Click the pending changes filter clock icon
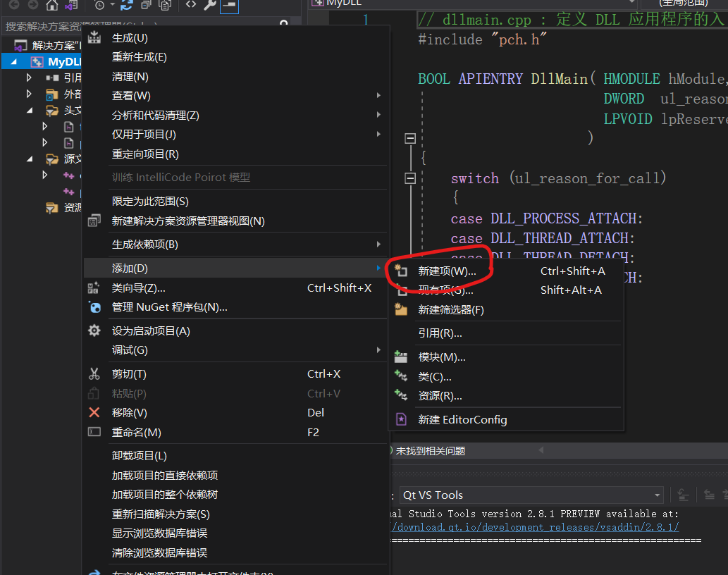This screenshot has width=728, height=575. (99, 5)
